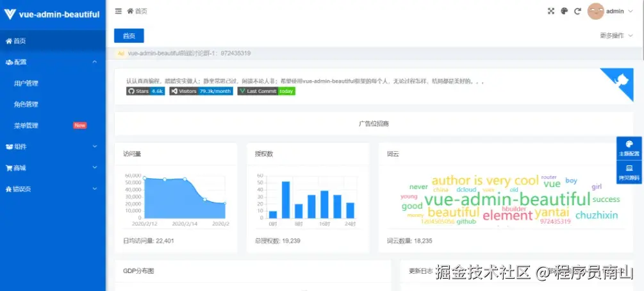The height and width of the screenshot is (291, 644).
Task: Click the 组件 sidebar icon
Action: 9,147
